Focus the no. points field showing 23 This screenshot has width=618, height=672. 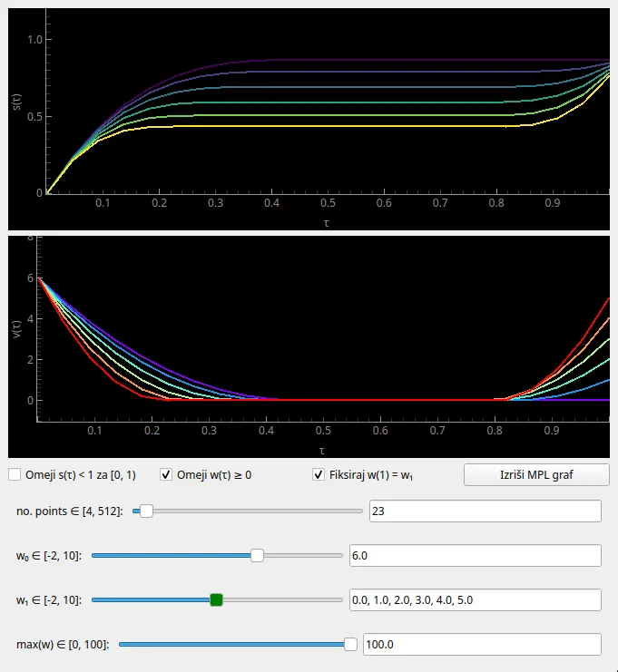coord(485,511)
